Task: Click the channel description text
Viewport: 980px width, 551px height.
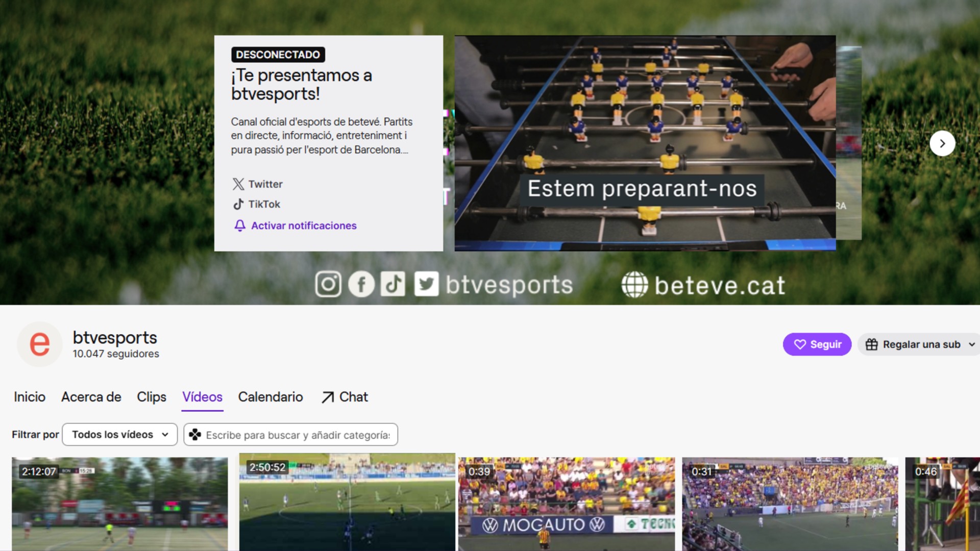Action: [x=322, y=136]
